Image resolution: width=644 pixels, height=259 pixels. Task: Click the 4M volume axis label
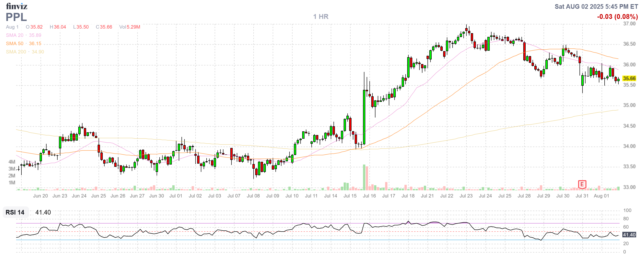click(12, 162)
